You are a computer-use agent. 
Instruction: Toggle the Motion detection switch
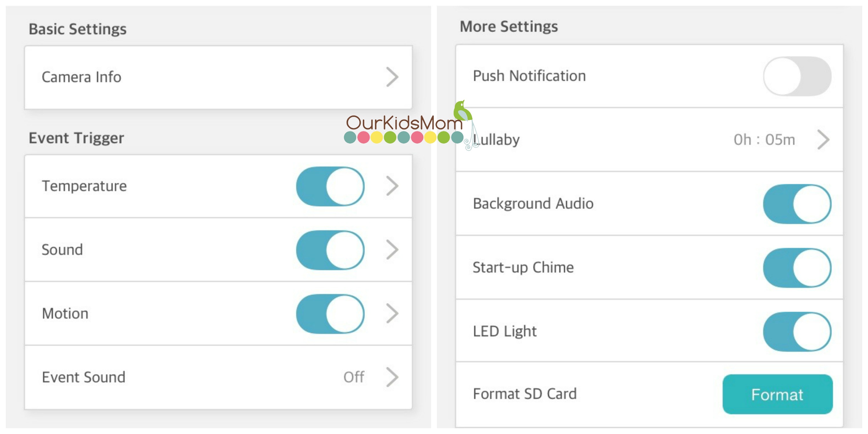pyautogui.click(x=330, y=314)
